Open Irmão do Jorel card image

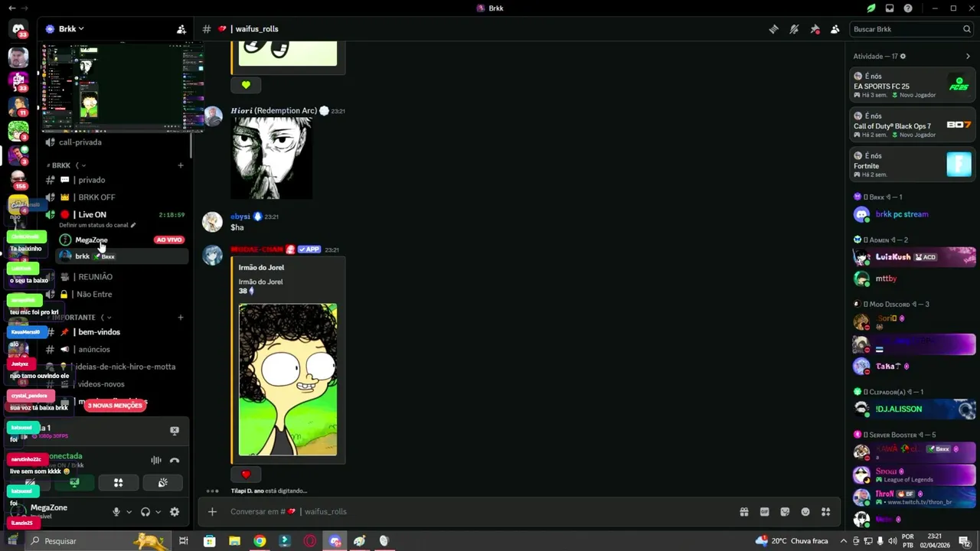(288, 380)
